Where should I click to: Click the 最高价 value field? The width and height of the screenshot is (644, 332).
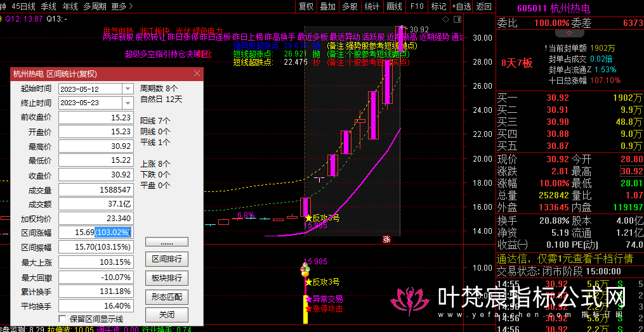coord(96,146)
